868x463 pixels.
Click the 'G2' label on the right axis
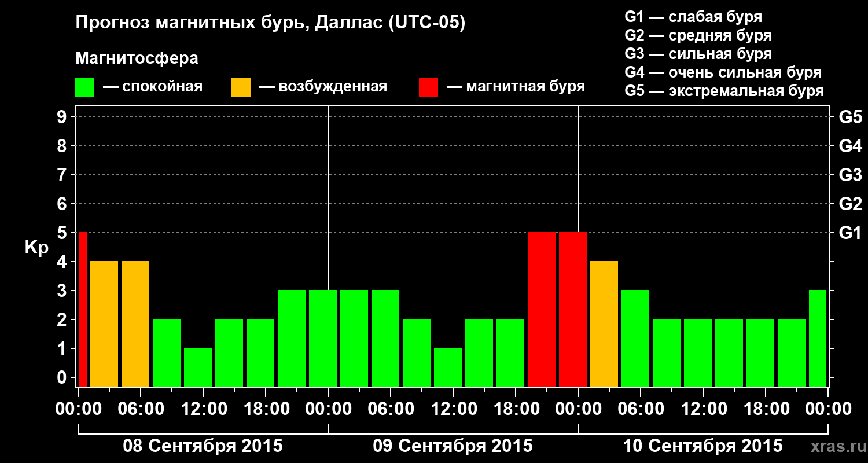[851, 204]
